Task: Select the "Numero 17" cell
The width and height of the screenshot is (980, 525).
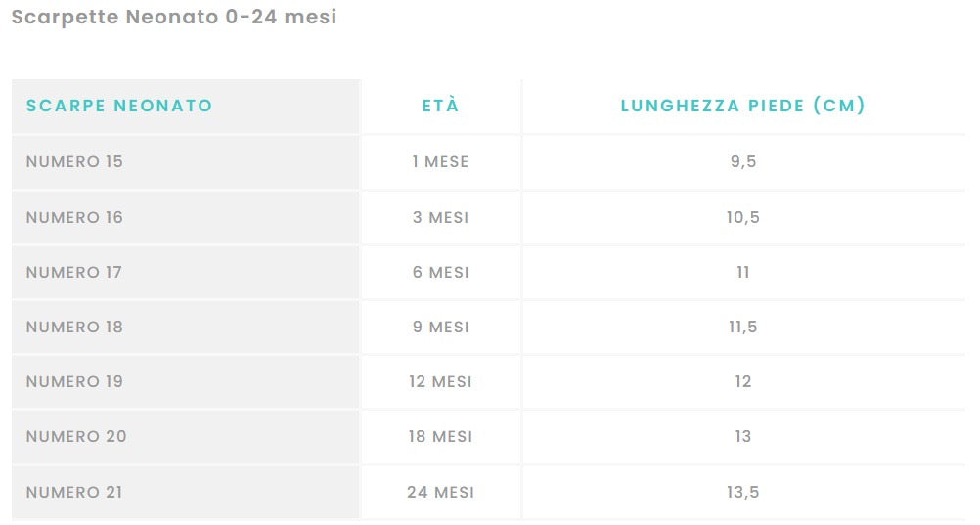Action: (x=74, y=272)
